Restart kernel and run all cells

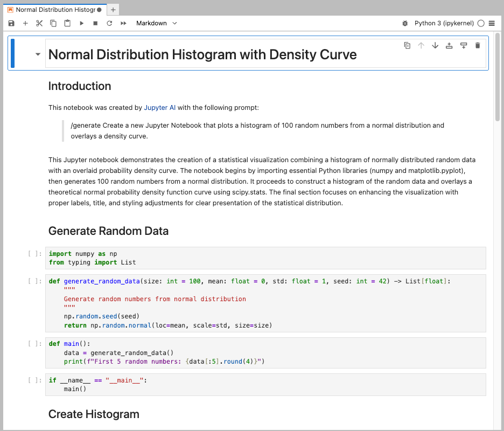(x=123, y=23)
